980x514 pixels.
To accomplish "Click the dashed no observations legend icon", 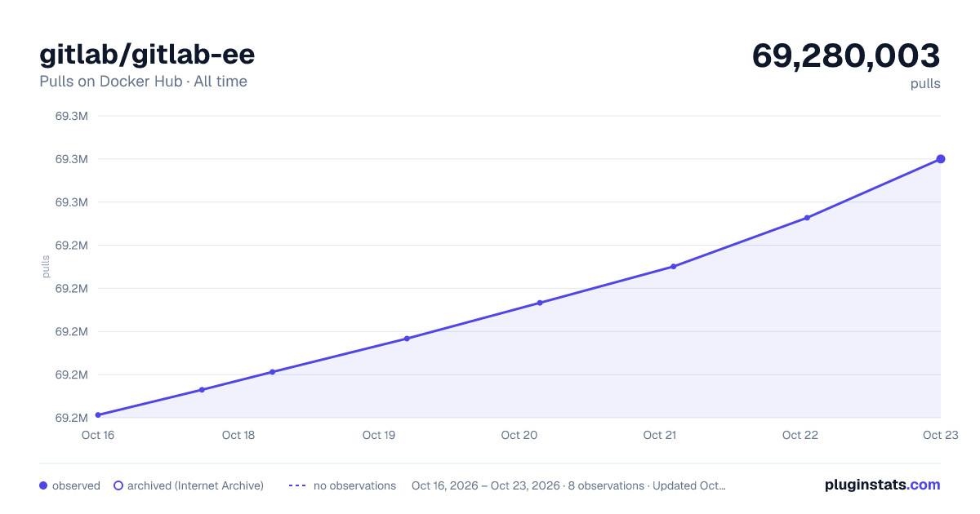I will 297,485.
